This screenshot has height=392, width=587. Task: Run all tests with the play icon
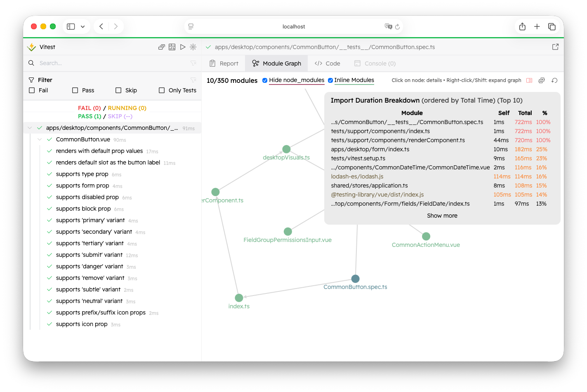point(183,47)
